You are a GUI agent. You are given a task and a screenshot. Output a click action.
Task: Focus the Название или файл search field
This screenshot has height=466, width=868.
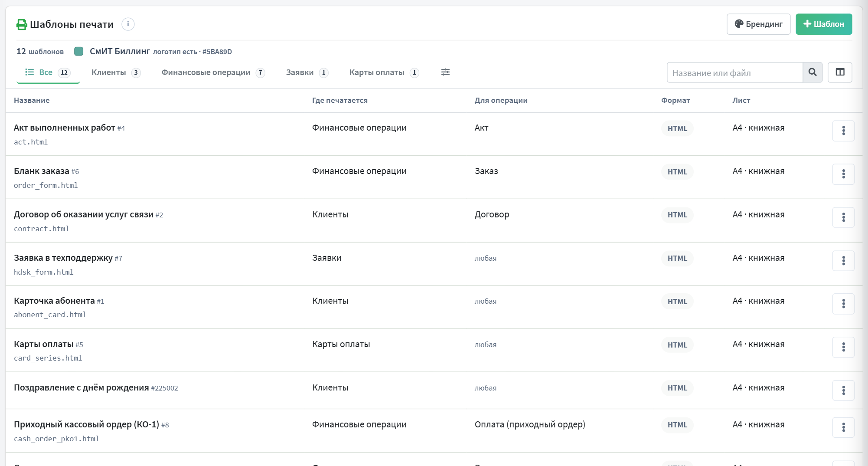coord(735,72)
